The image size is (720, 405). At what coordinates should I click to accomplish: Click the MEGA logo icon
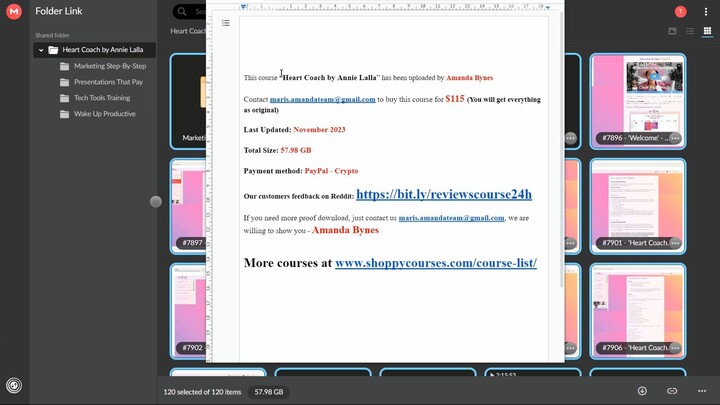[14, 11]
